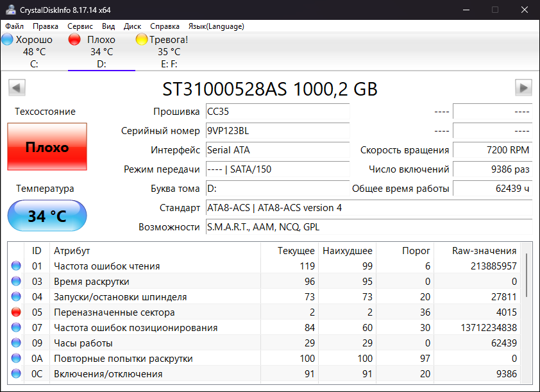Select row Запуски/остановки шпинделя
The height and width of the screenshot is (392, 540).
pyautogui.click(x=264, y=296)
